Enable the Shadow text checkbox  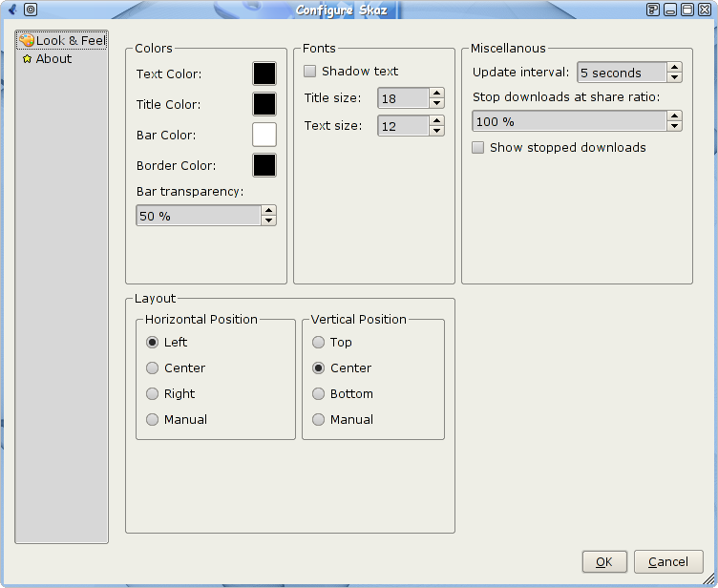[x=310, y=71]
